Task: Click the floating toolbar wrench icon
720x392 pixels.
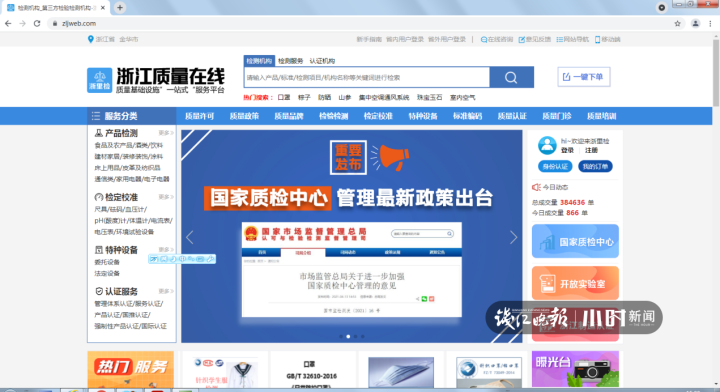Action: click(x=210, y=259)
